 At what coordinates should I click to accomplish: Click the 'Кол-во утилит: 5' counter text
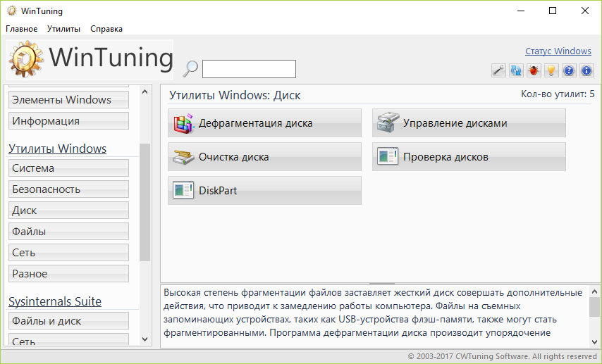[558, 94]
